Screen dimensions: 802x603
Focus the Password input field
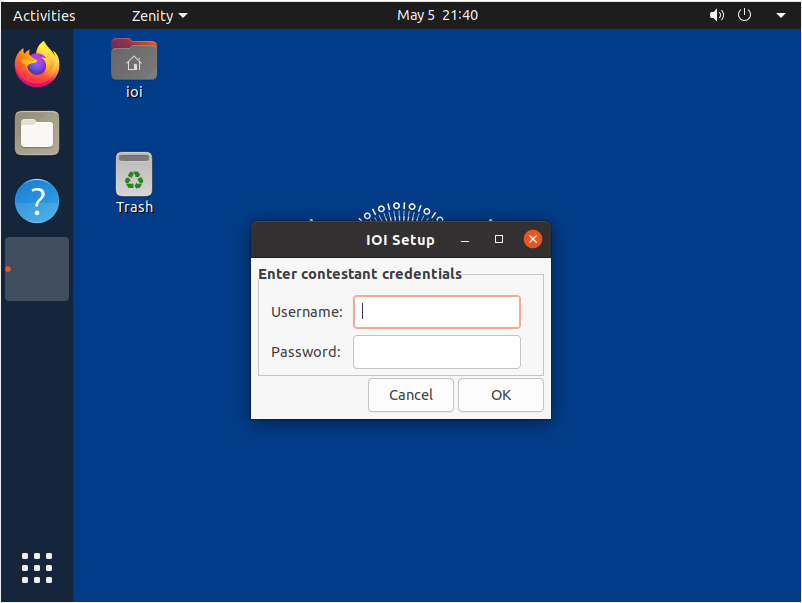pos(437,351)
